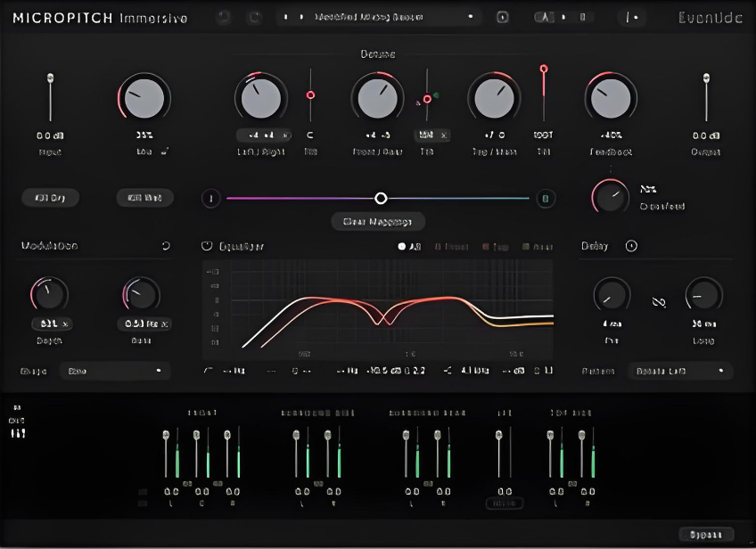Click the Front center channel fader

[x=196, y=435]
